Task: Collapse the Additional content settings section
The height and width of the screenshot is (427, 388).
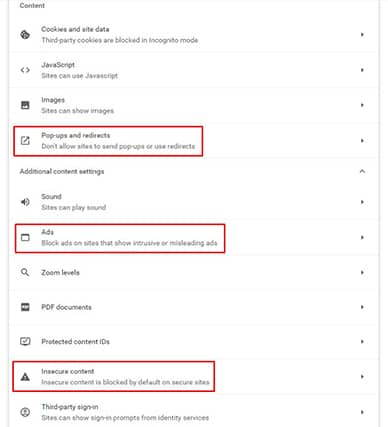Action: click(362, 171)
